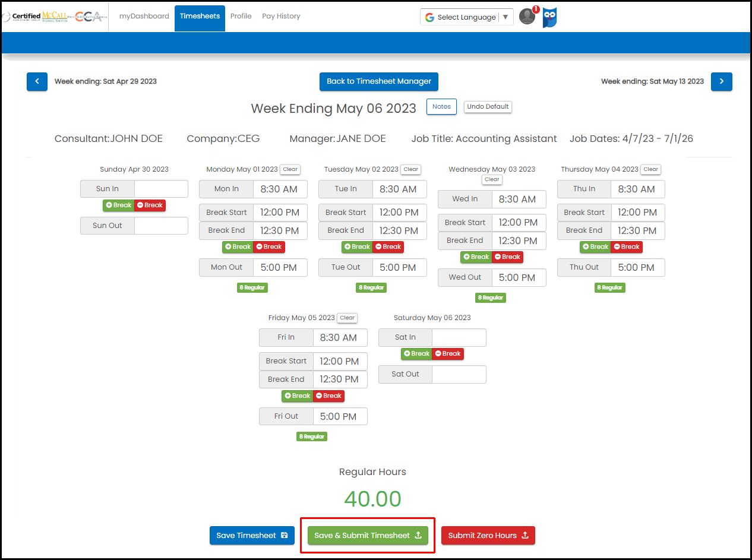Go to next week using right arrow
The image size is (752, 560).
pos(722,81)
